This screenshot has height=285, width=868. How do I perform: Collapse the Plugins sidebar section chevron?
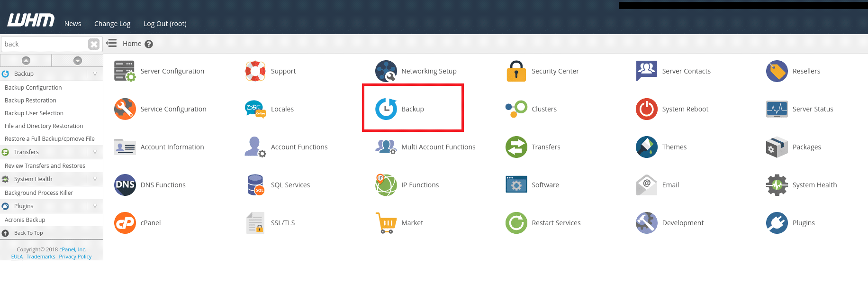pyautogui.click(x=95, y=206)
